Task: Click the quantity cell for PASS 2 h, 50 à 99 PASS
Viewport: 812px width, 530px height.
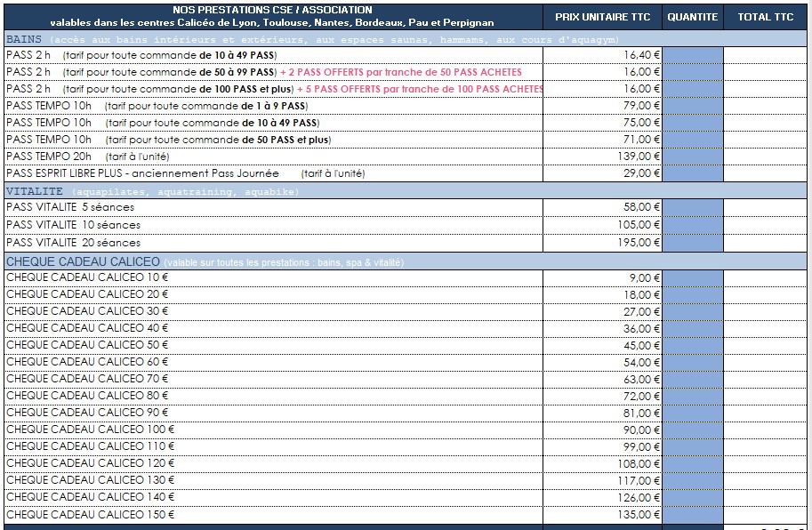Action: (693, 72)
